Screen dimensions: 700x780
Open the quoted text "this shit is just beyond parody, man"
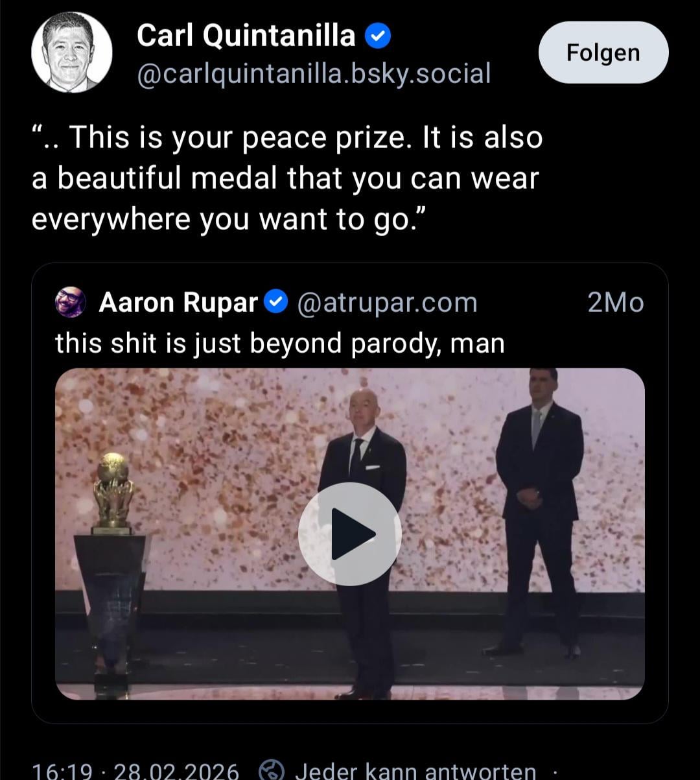pyautogui.click(x=279, y=343)
